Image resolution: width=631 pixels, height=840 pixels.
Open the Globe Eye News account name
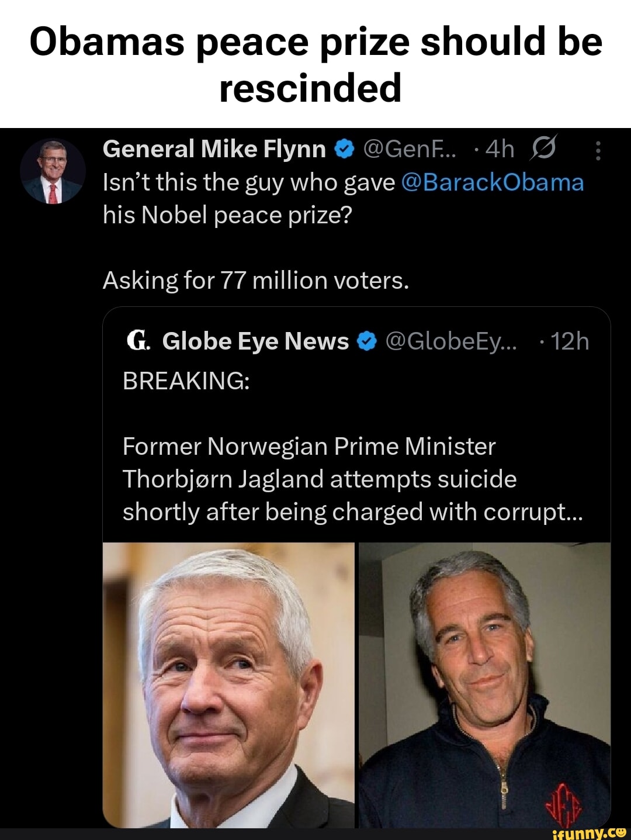(255, 341)
